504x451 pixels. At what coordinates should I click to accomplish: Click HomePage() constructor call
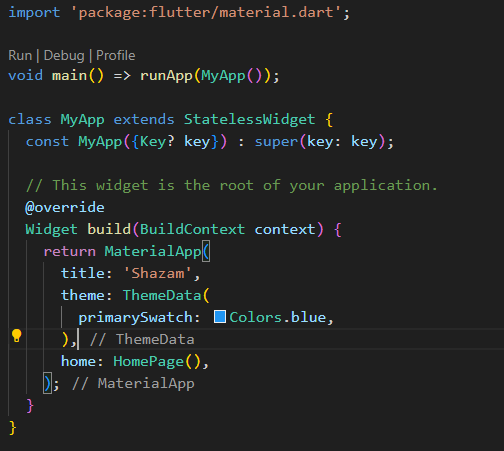tap(157, 361)
